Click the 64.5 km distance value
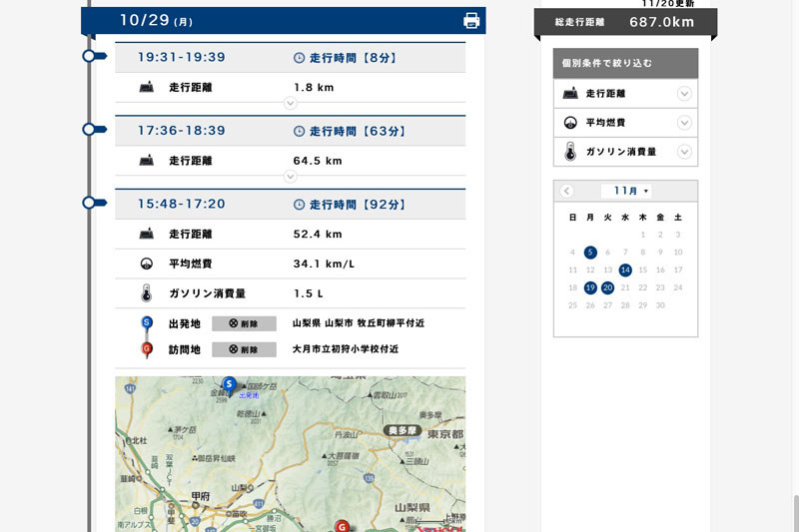Viewport: 799px width, 532px height. coord(318,161)
